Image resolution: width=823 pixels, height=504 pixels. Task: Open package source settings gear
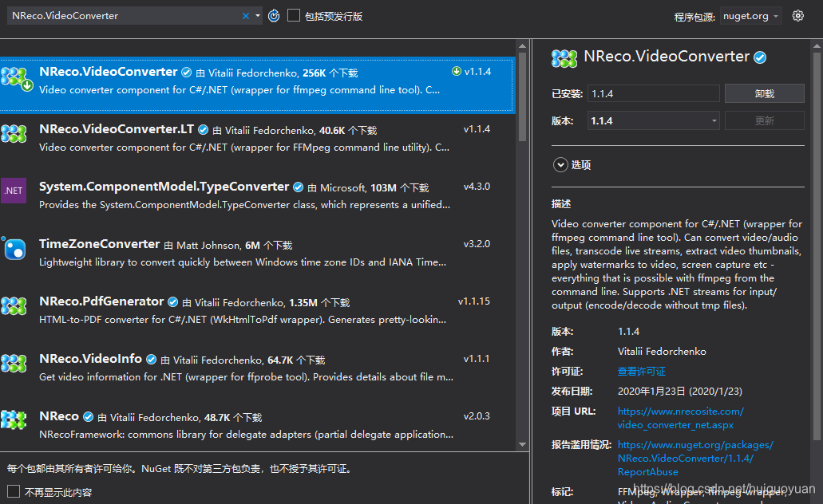pos(797,16)
